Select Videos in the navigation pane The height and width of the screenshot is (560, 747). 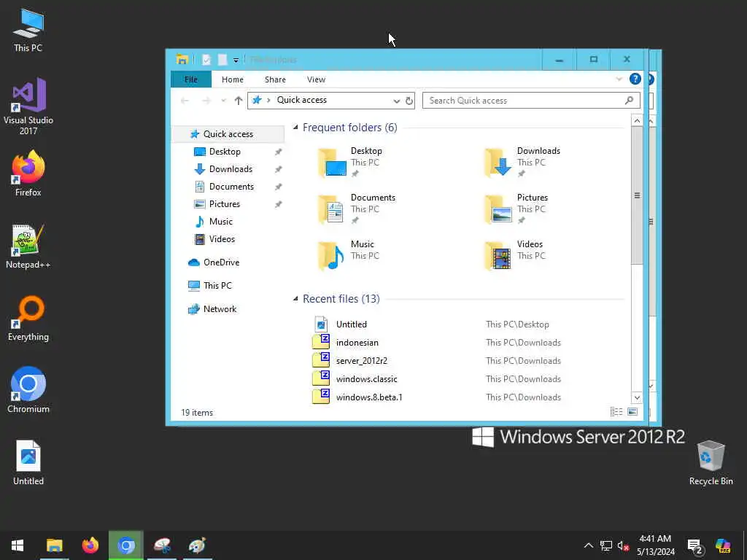pyautogui.click(x=222, y=239)
